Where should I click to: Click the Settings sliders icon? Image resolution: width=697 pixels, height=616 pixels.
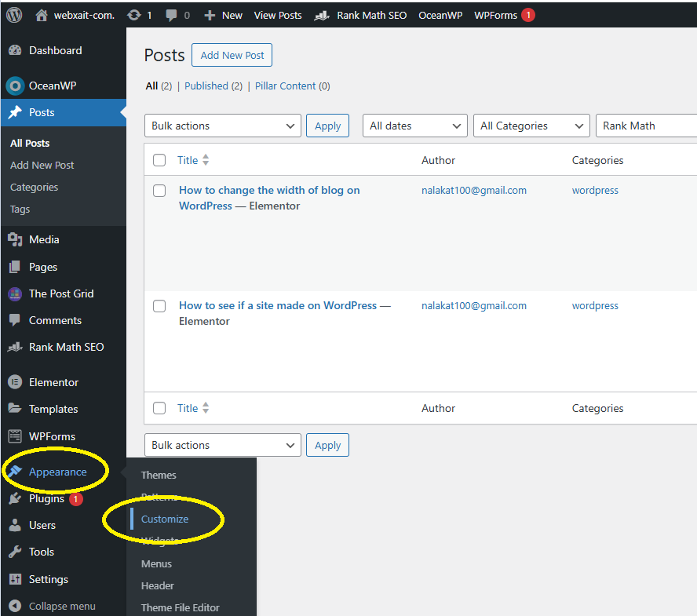pyautogui.click(x=15, y=579)
